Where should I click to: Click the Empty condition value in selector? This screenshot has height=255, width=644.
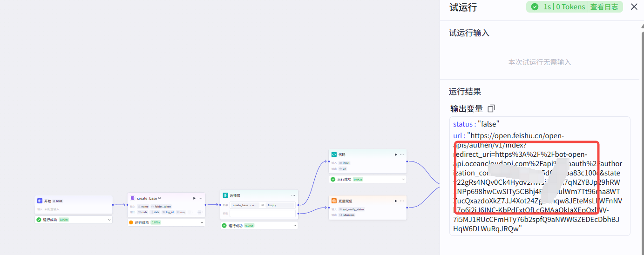[x=280, y=205]
